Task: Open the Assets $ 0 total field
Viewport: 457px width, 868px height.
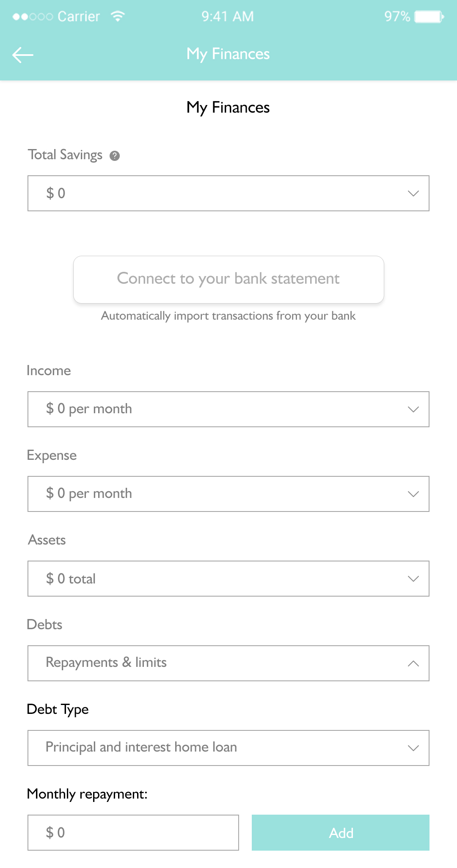Action: [x=212, y=579]
